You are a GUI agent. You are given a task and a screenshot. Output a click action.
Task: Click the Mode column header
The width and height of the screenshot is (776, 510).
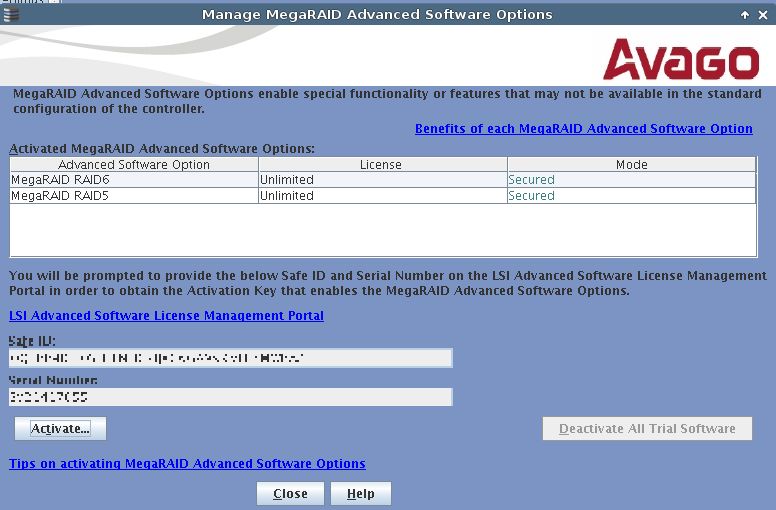pos(631,165)
